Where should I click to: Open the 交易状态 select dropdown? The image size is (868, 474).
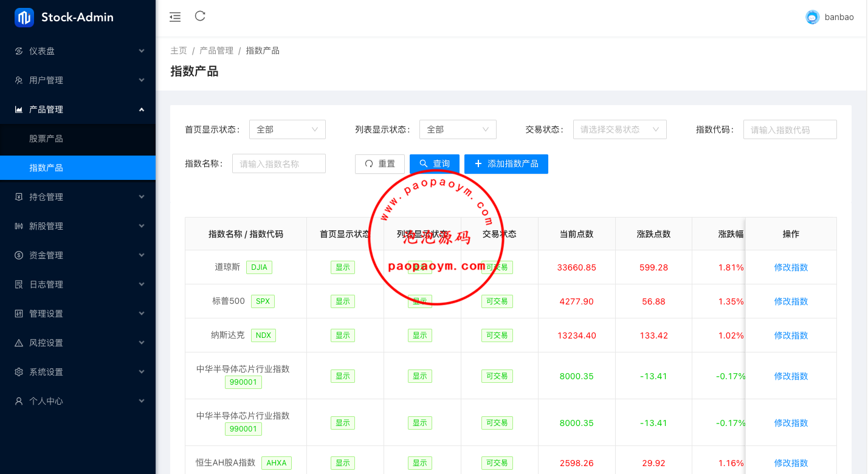pyautogui.click(x=619, y=129)
